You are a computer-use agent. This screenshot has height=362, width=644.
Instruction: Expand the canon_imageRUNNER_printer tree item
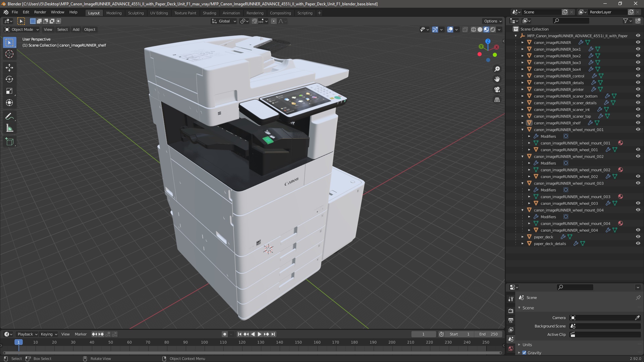click(x=522, y=89)
